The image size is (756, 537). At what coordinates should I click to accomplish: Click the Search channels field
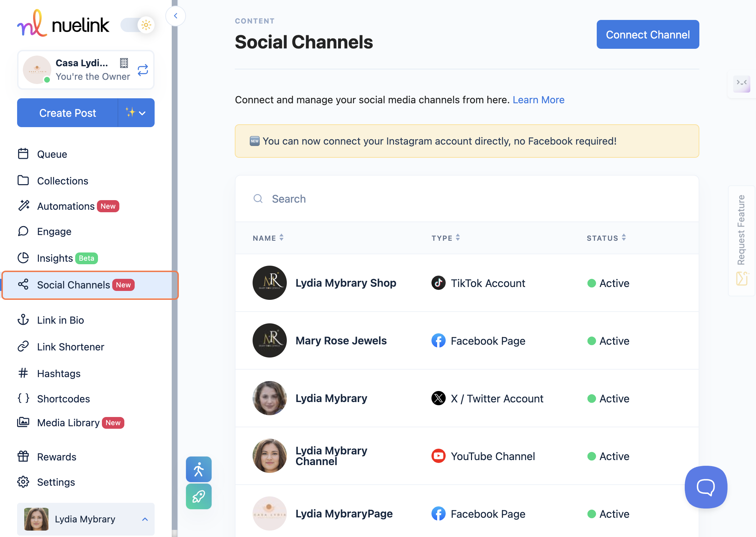click(x=467, y=199)
